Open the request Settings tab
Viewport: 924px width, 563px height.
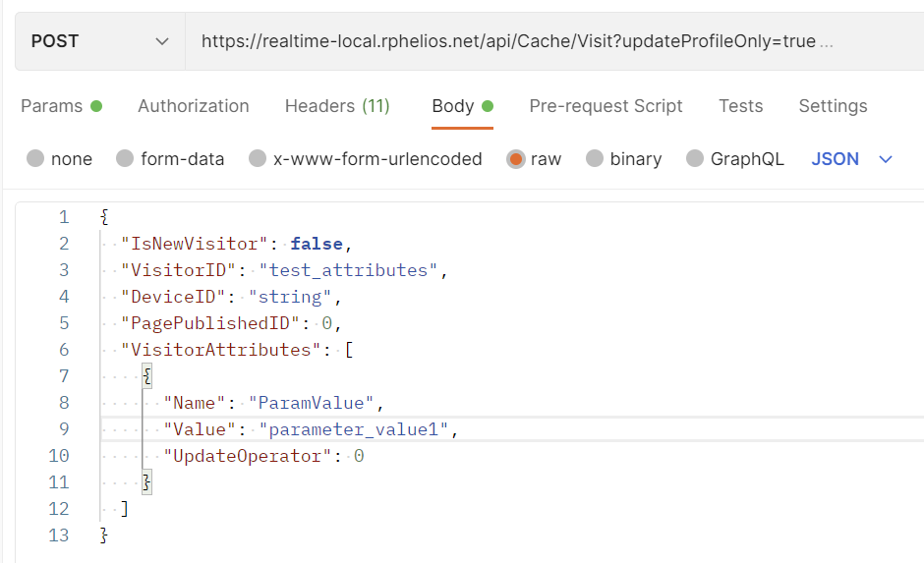pos(833,106)
